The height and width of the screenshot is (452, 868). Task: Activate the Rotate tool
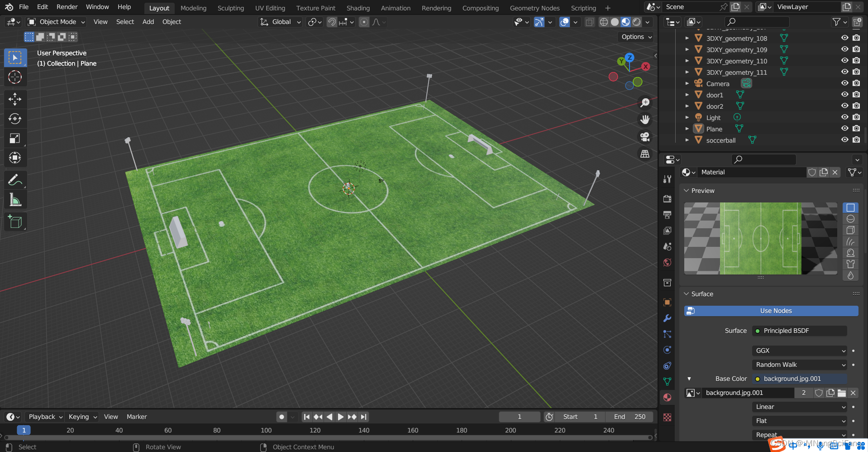[x=15, y=119]
